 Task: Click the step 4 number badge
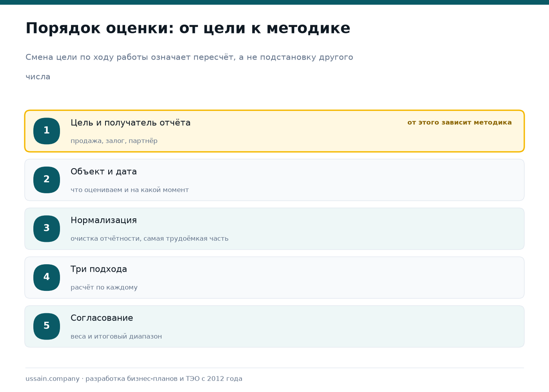pyautogui.click(x=47, y=278)
